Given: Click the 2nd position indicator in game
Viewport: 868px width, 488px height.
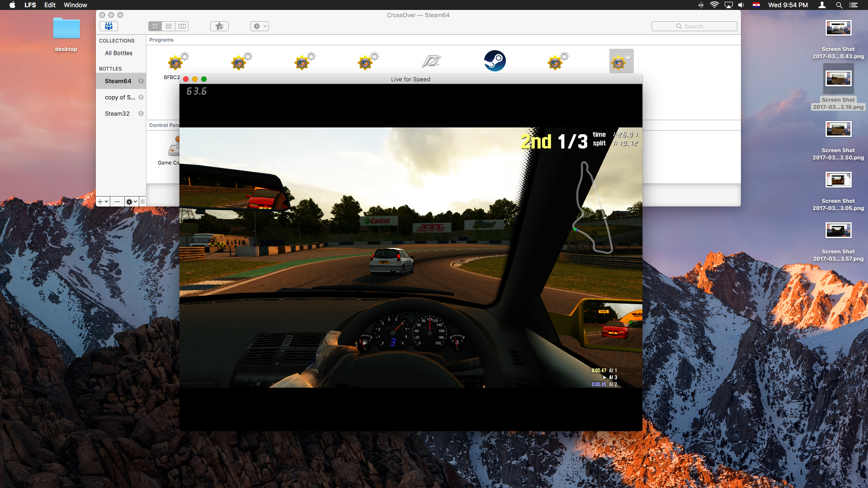Looking at the screenshot, I should (x=536, y=141).
